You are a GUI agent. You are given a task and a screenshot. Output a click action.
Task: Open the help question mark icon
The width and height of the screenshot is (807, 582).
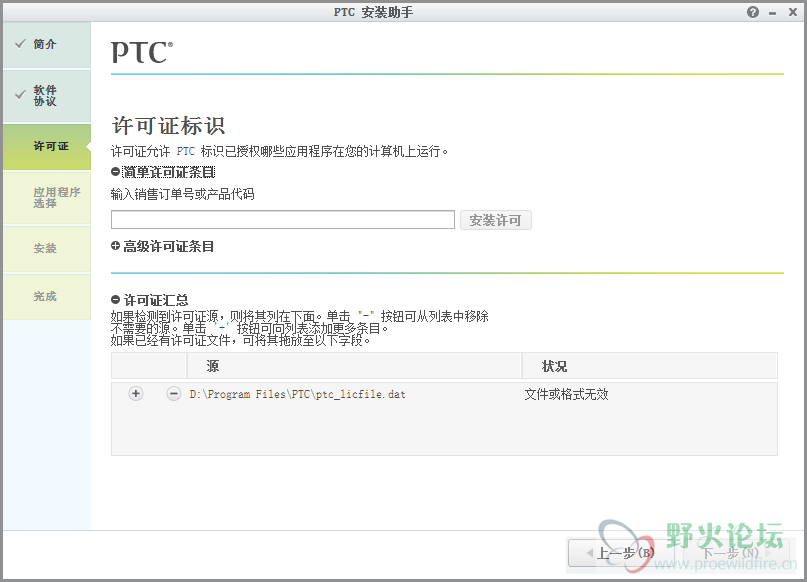coord(753,12)
